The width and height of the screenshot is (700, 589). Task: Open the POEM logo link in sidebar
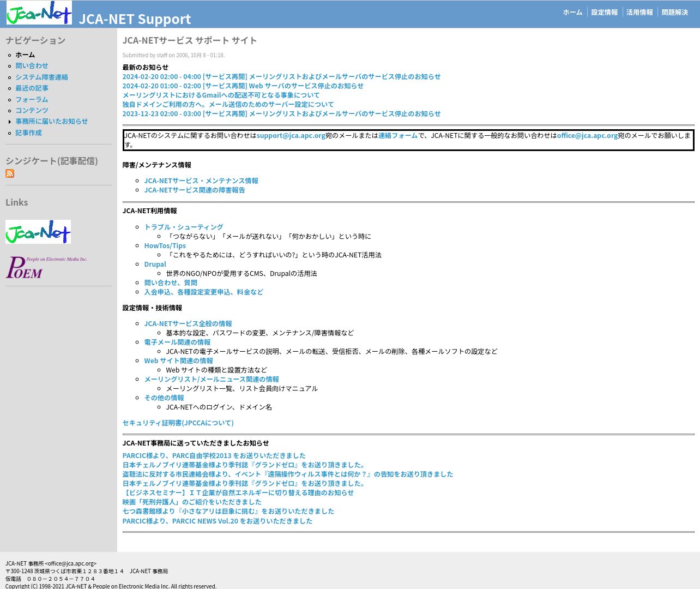pos(46,267)
